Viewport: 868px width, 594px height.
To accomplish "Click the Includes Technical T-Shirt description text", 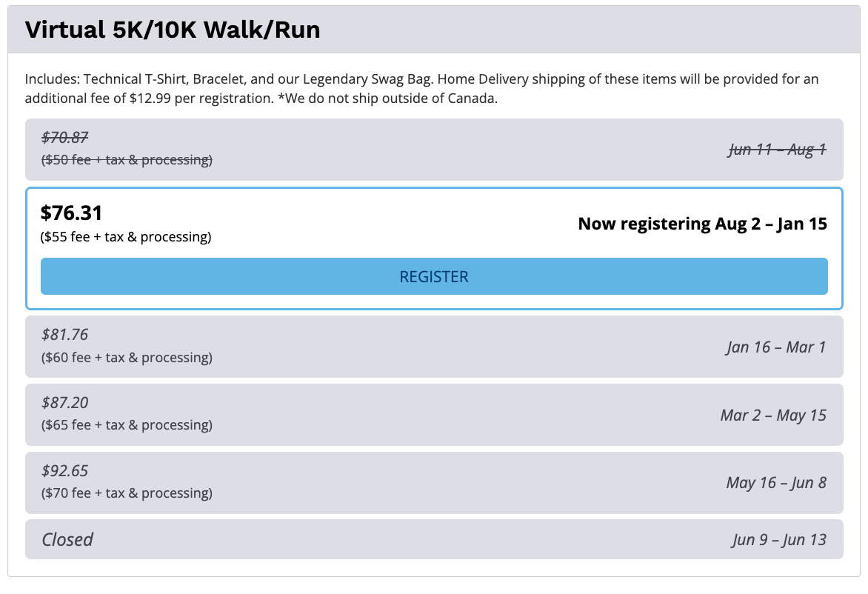I will (x=422, y=89).
